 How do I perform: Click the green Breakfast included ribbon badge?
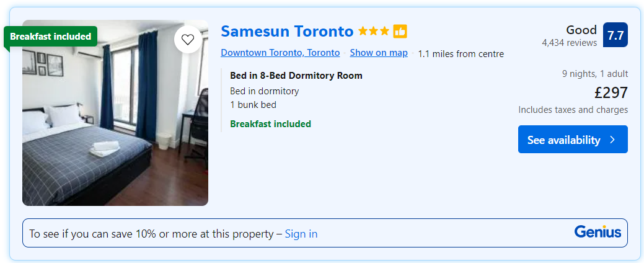(51, 37)
